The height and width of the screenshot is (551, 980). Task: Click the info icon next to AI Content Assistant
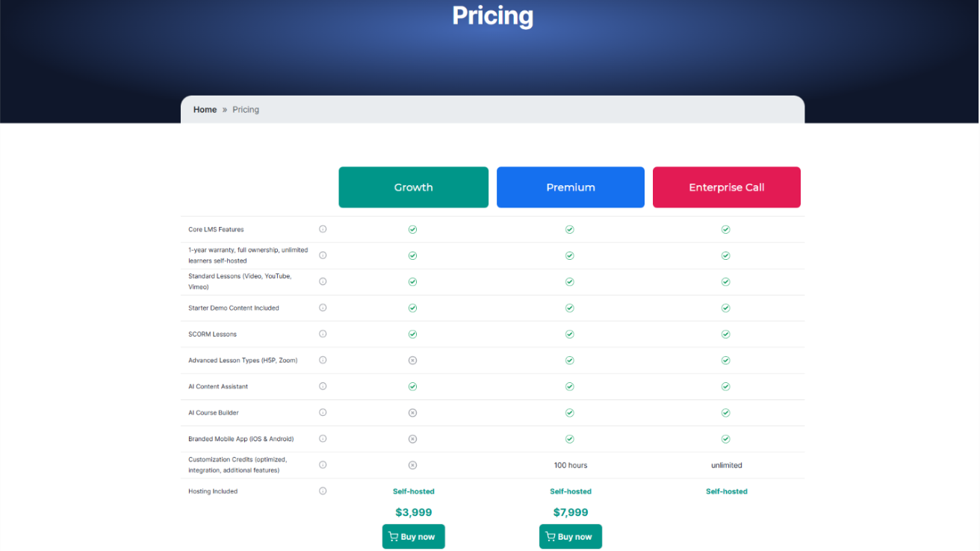[322, 386]
